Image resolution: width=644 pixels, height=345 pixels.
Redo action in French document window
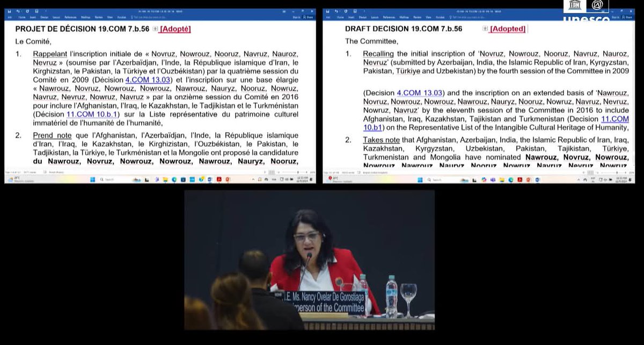pos(27,11)
